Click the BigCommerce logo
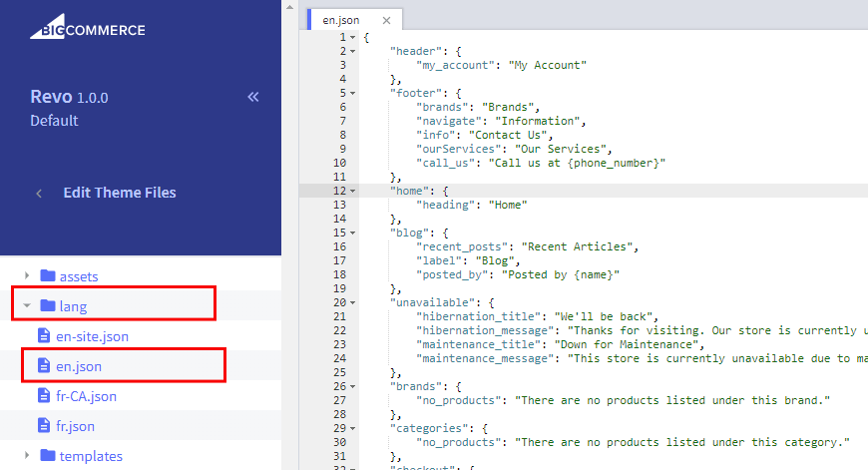Viewport: 868px width, 470px height. point(87,28)
